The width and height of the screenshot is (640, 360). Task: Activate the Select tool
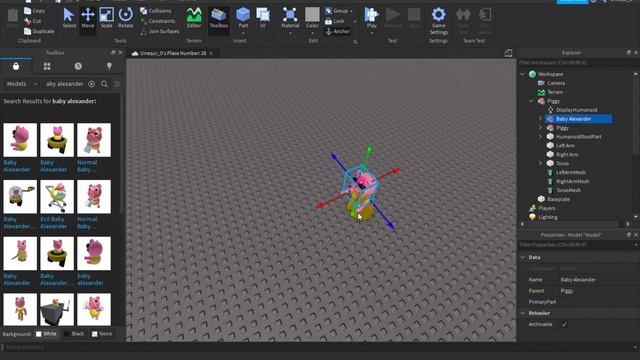(69, 18)
